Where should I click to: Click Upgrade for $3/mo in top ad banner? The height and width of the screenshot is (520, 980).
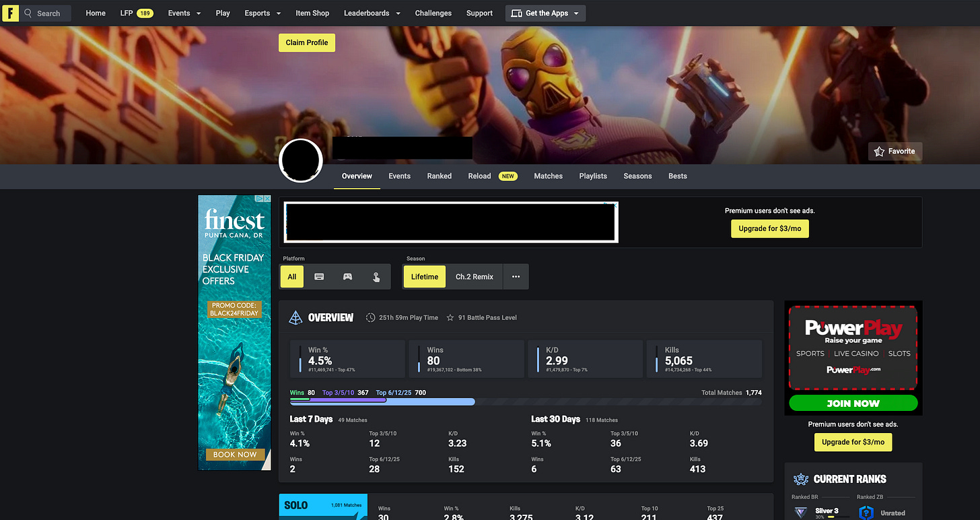(770, 228)
